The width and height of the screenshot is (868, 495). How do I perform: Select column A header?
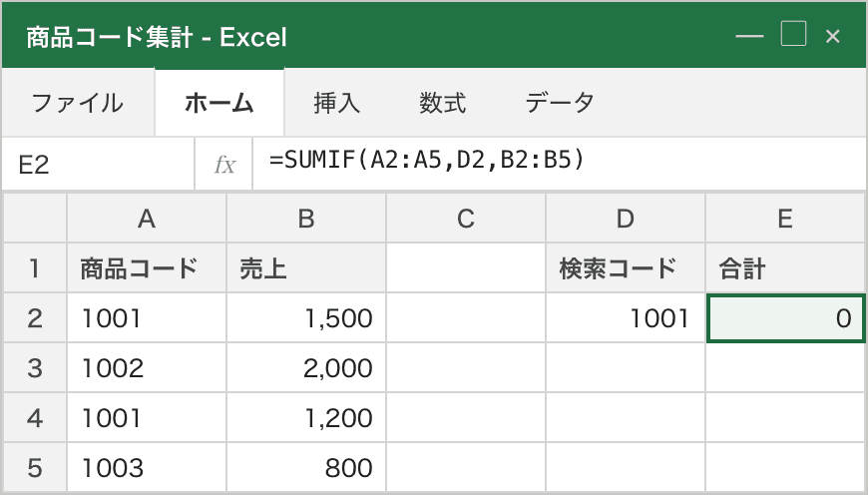click(x=147, y=219)
